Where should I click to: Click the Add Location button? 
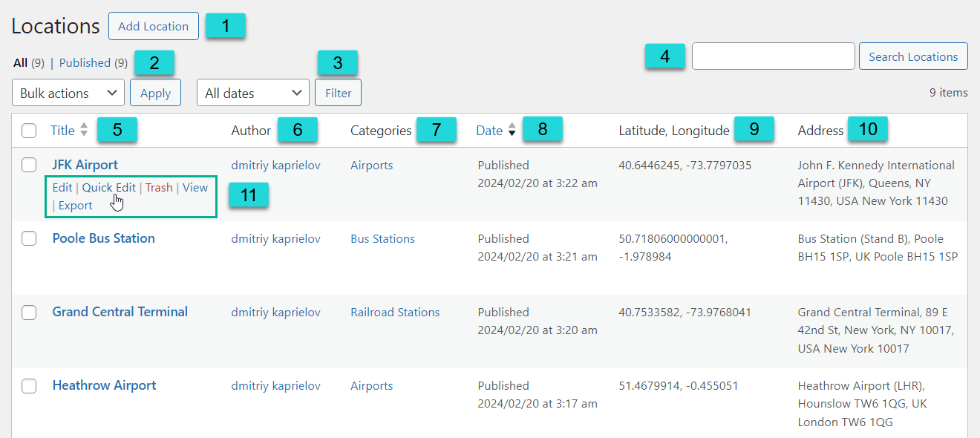(154, 26)
